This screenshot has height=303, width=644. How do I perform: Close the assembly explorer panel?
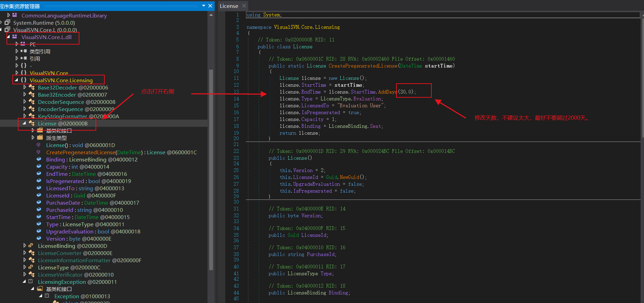210,6
